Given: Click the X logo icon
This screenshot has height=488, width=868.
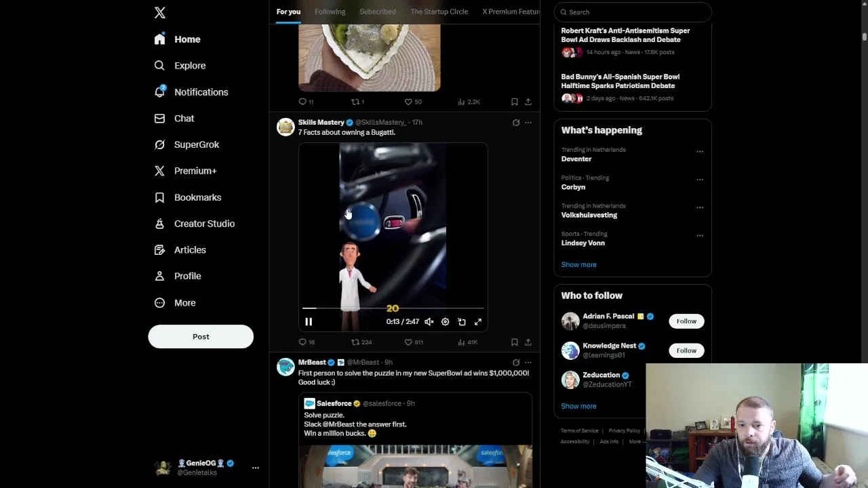Looking at the screenshot, I should point(160,13).
